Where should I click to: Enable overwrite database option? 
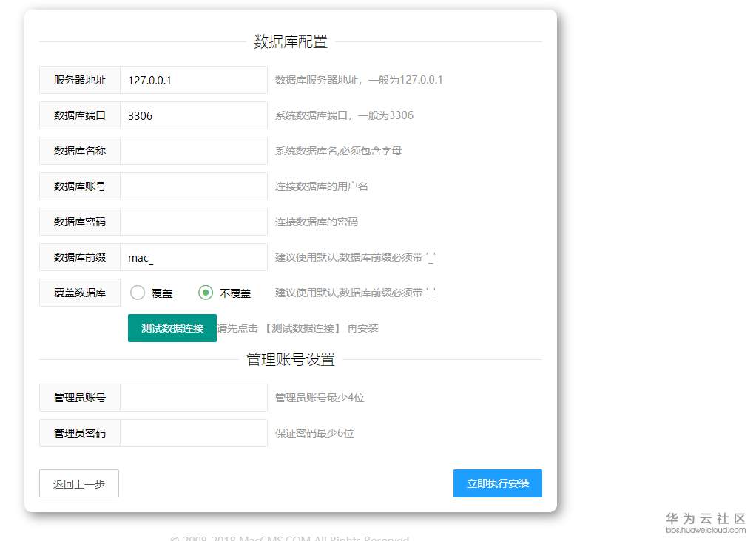click(138, 293)
